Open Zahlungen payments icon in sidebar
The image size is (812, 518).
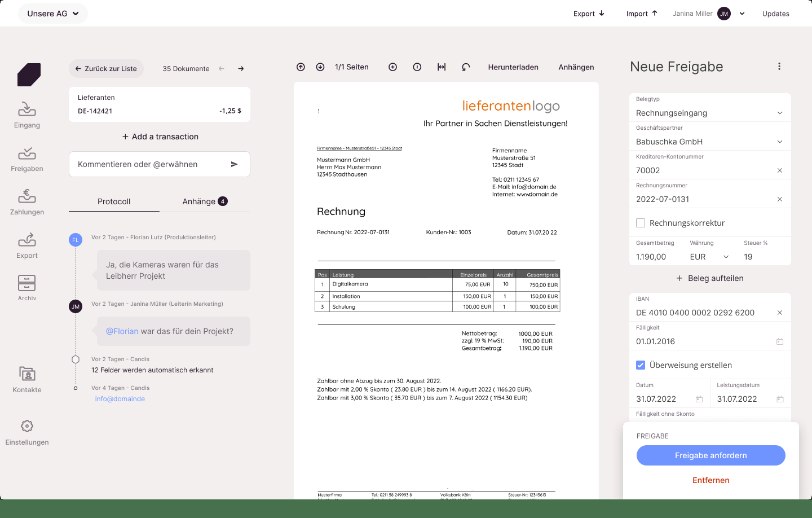(x=27, y=196)
